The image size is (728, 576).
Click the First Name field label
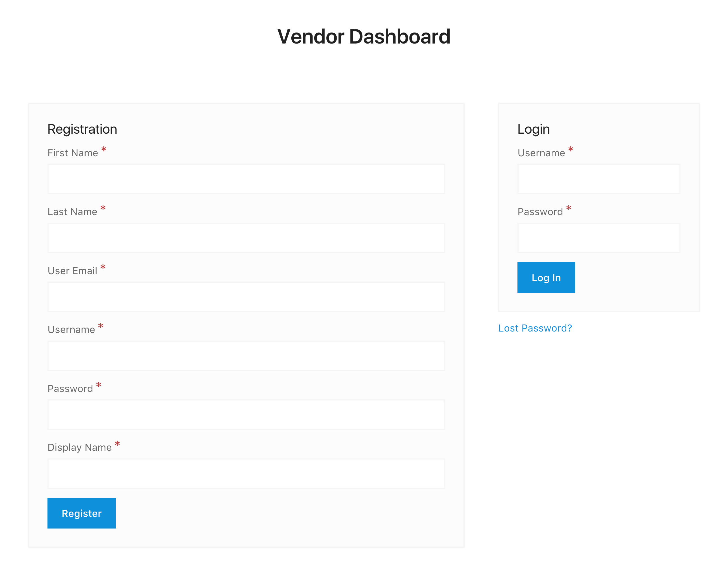[x=73, y=153]
